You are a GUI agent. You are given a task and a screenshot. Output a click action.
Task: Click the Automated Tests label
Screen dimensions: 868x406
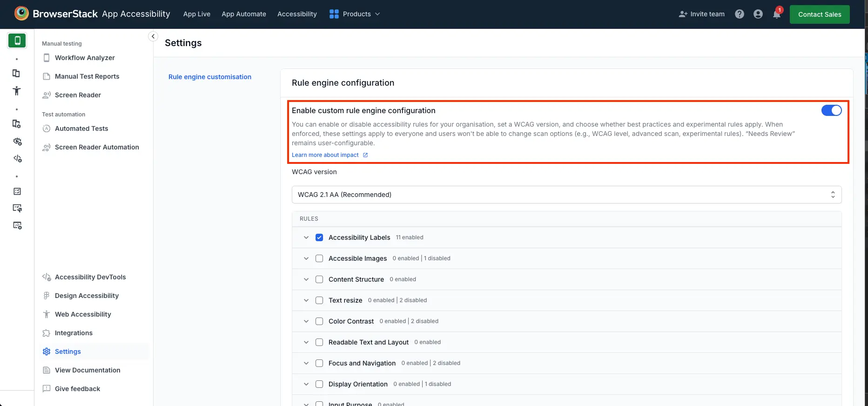coord(81,129)
